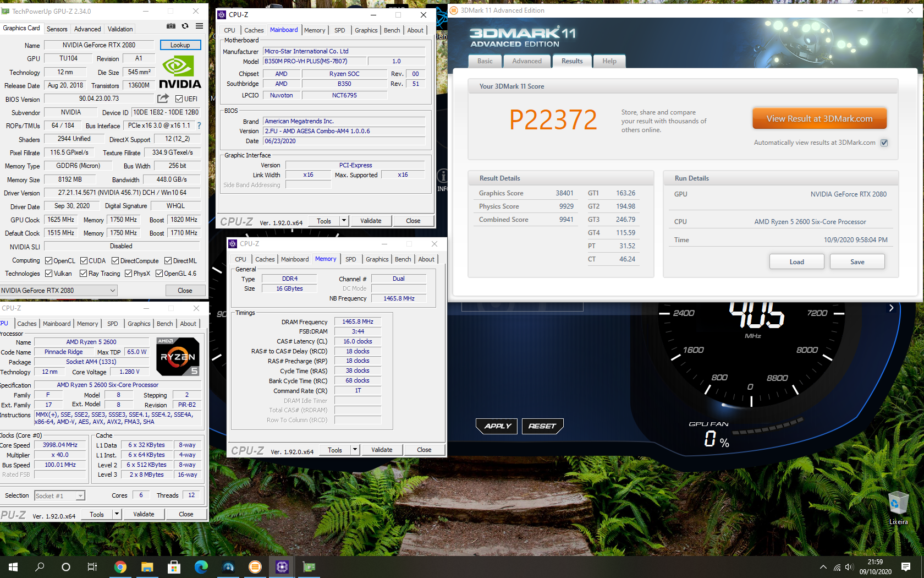Open the Bench tab in Mainboard CPU-Z window

(x=392, y=30)
